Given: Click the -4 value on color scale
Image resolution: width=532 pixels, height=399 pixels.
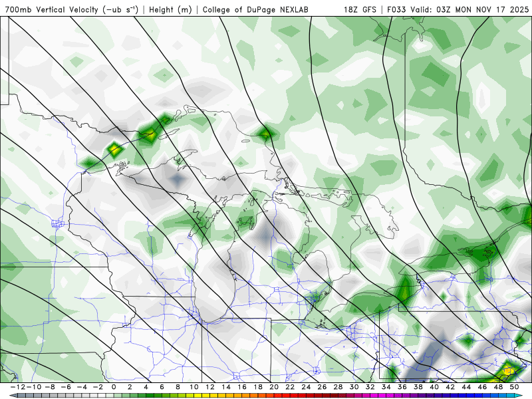Looking at the screenshot, I should [82, 387].
